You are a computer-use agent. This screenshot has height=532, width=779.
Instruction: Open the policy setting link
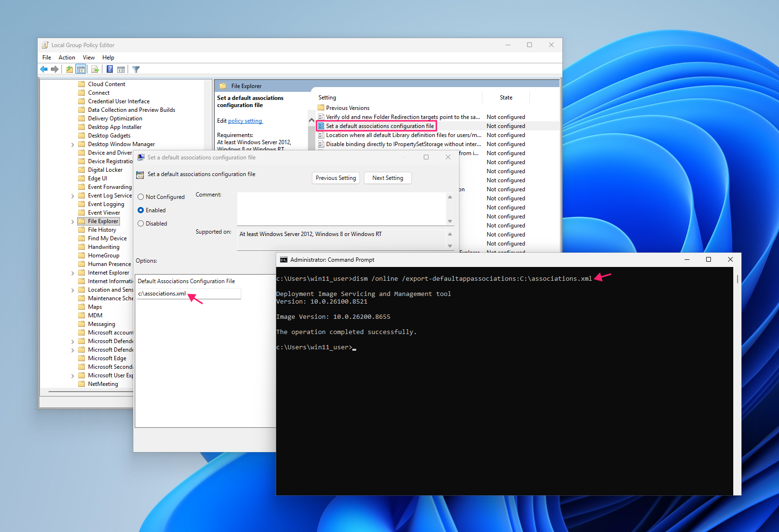245,121
